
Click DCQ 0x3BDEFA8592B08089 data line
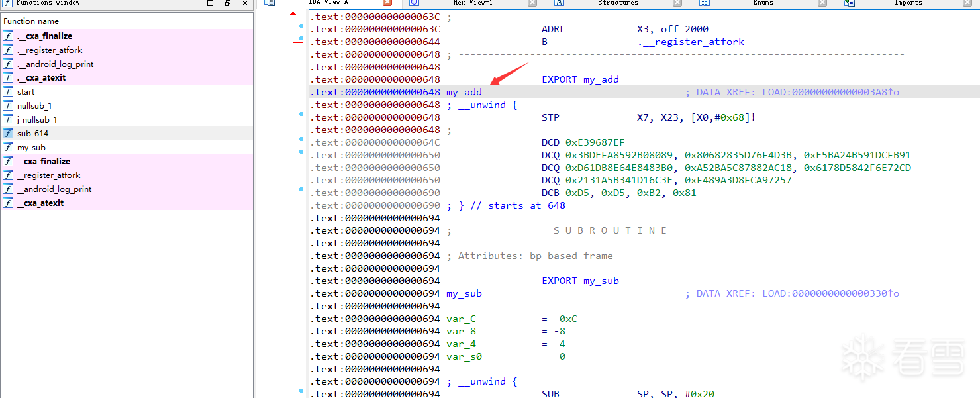pyautogui.click(x=726, y=155)
